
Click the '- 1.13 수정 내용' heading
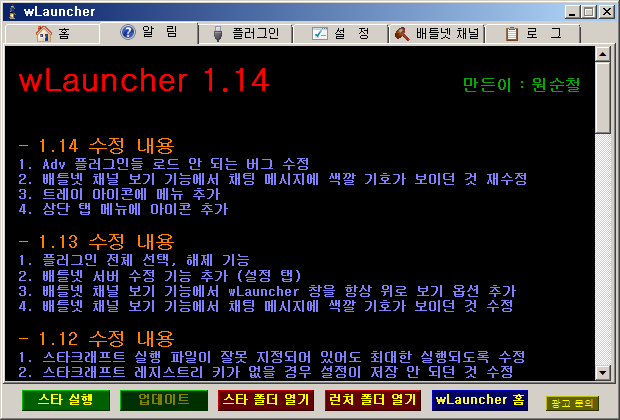pyautogui.click(x=96, y=242)
